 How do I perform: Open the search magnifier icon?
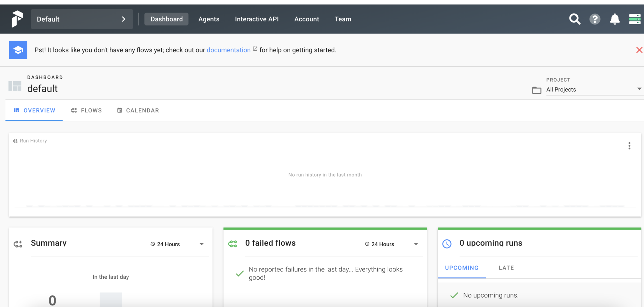click(575, 19)
